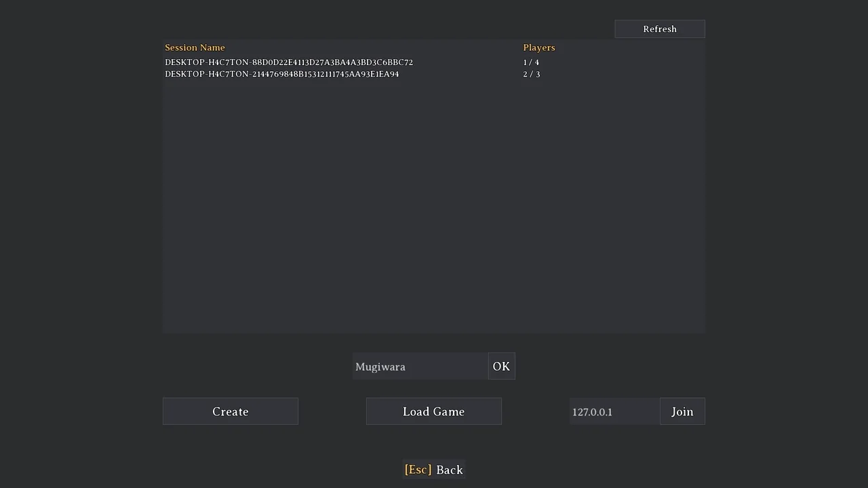Image resolution: width=868 pixels, height=488 pixels.
Task: Open the Load Game screen
Action: tap(433, 411)
